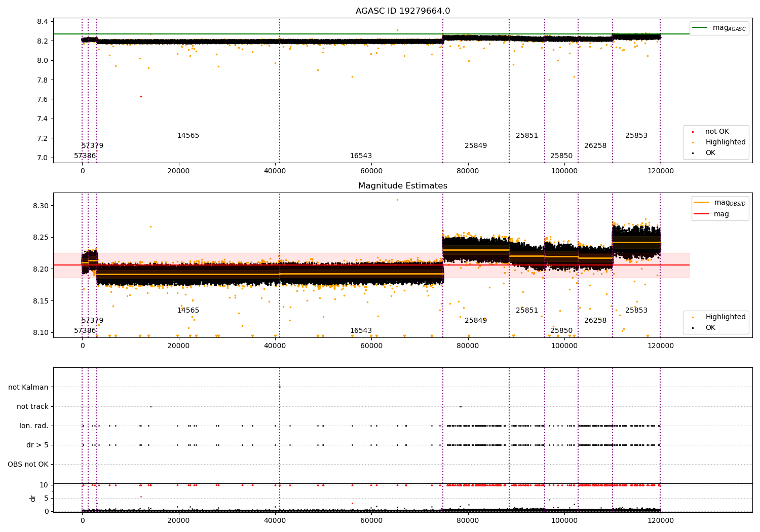Click the orange outlier point above 8.30
Image resolution: width=760 pixels, height=532 pixels.
397,200
